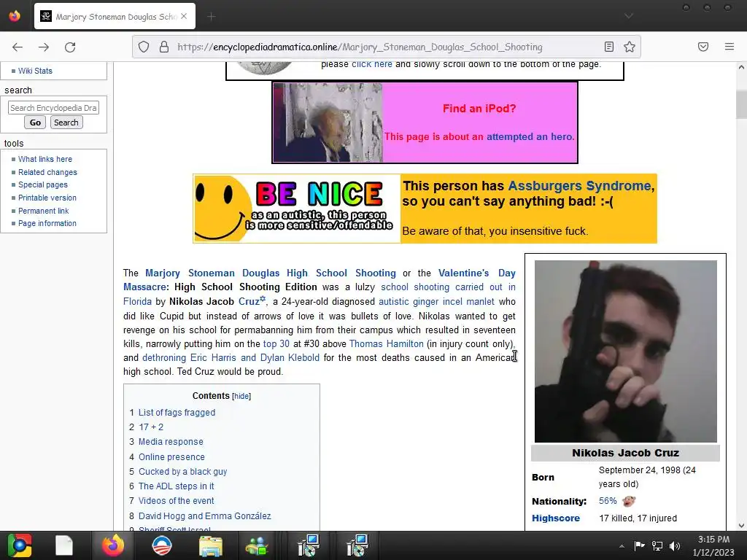This screenshot has width=747, height=560.
Task: Open the infobox portrait photo
Action: 625,351
